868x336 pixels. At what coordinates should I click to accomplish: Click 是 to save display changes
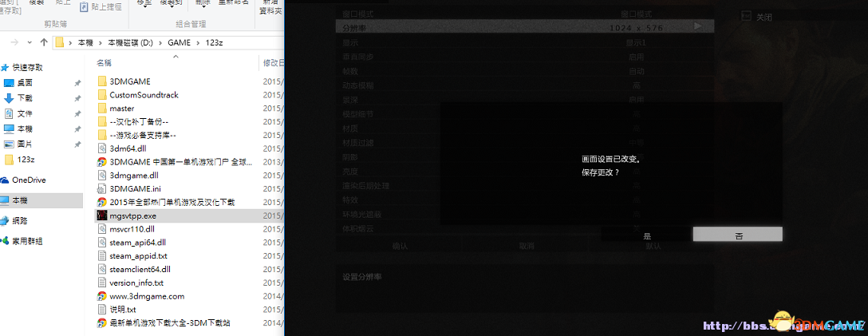coord(647,235)
